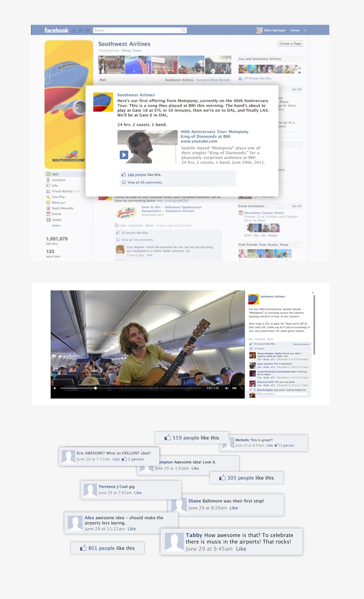Open More Luv sidebar item
364x599 pixels.
(59, 203)
